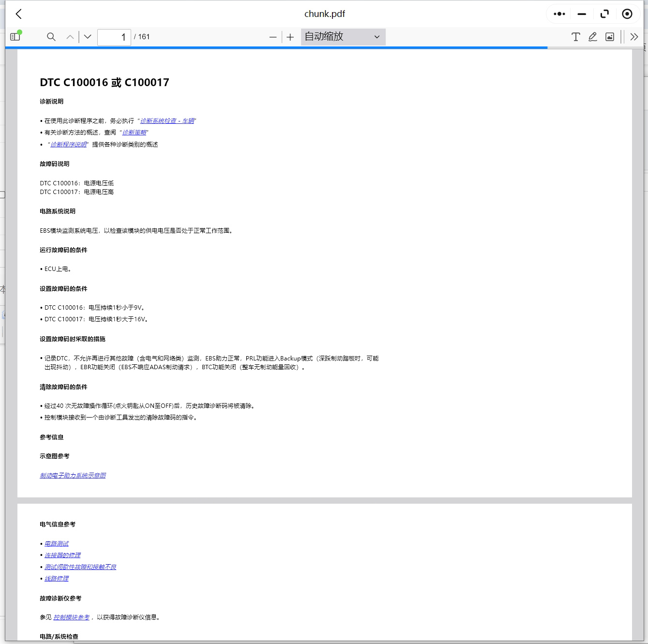
Task: Click the back arrow in title bar
Action: 19,14
